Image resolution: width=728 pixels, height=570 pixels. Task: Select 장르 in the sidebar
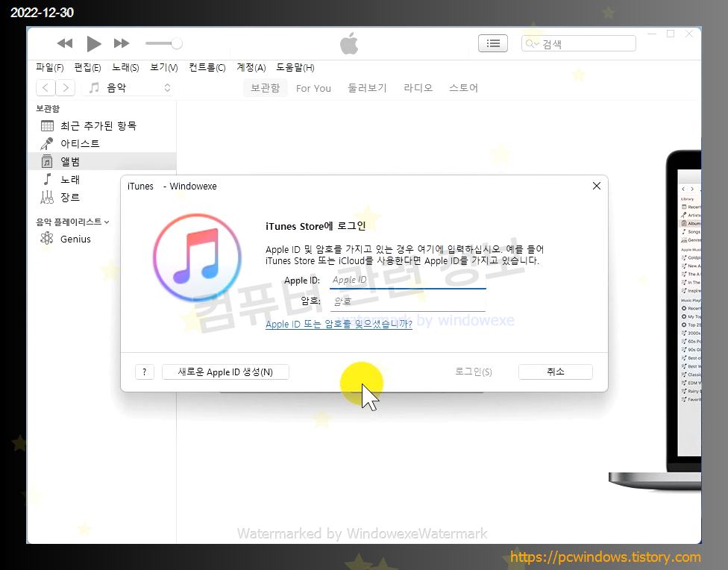point(102,197)
